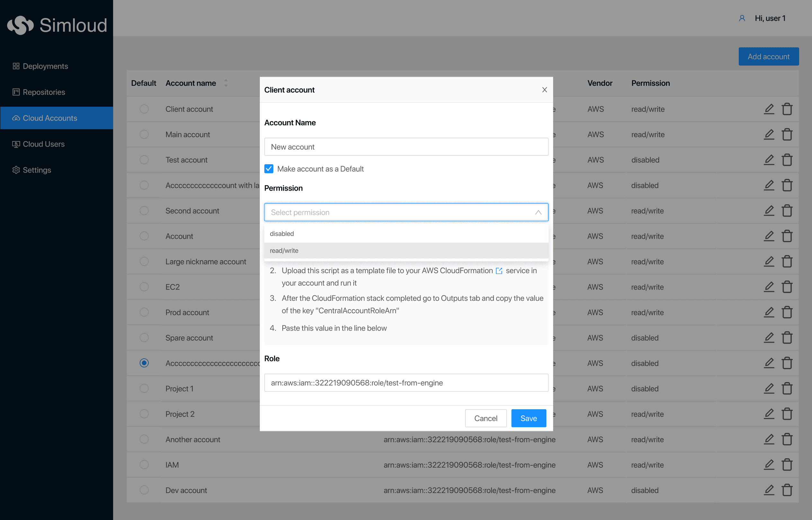Select the Account row radio button
The height and width of the screenshot is (520, 812).
pos(144,236)
